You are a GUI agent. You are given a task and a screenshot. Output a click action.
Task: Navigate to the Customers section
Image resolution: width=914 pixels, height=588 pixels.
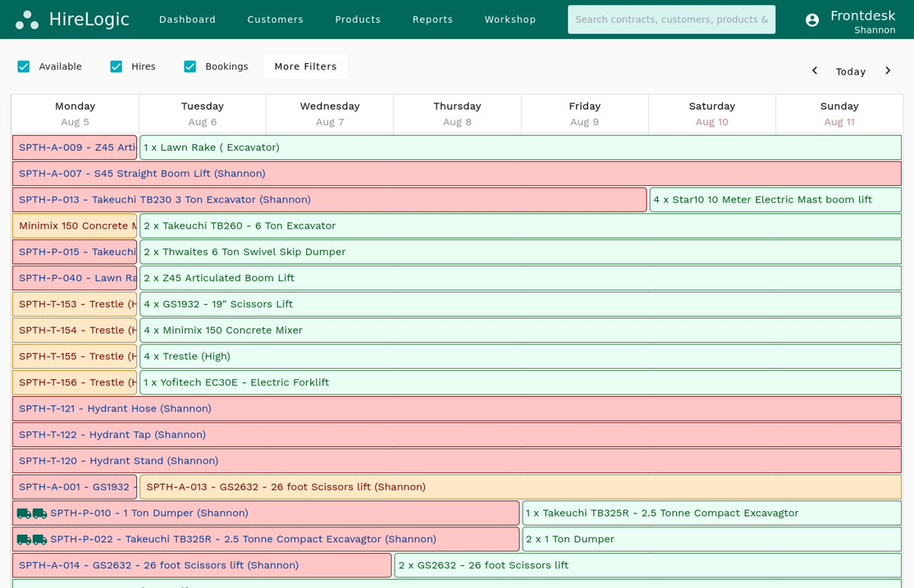275,19
